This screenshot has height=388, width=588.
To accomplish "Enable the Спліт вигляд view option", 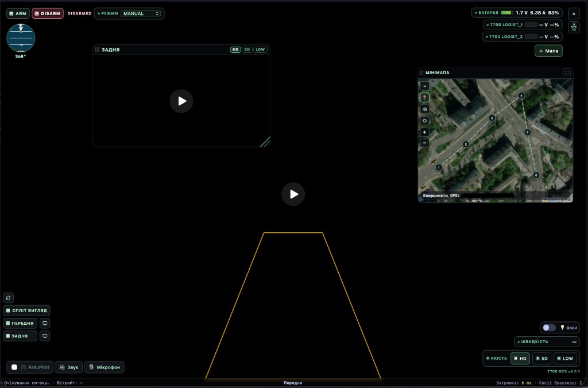I will click(x=26, y=310).
